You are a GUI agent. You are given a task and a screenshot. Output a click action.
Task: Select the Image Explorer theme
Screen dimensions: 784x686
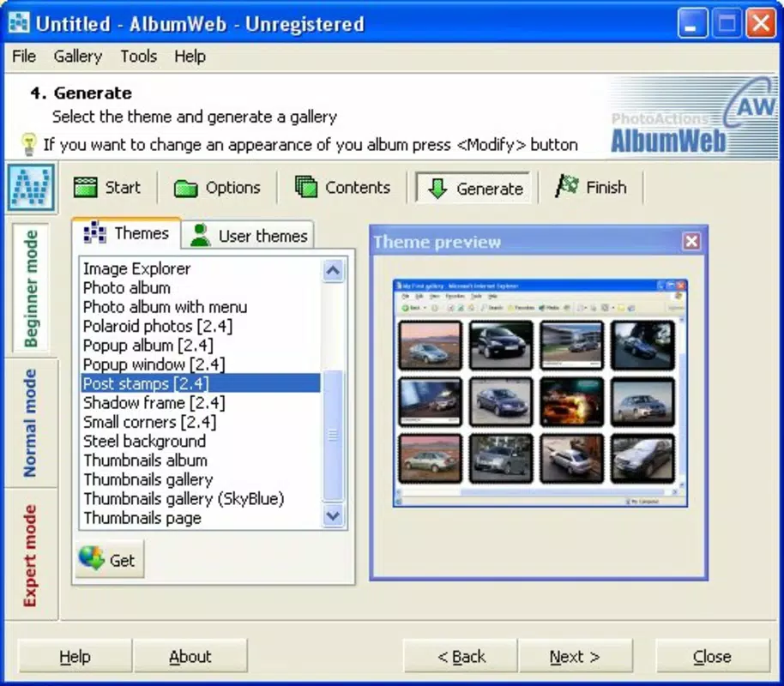click(200, 268)
